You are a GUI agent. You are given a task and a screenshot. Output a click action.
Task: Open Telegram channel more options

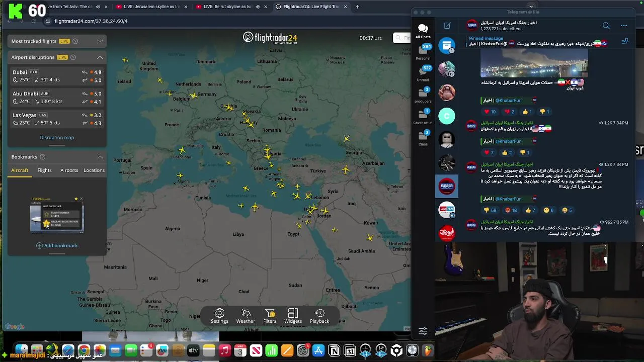tap(624, 26)
